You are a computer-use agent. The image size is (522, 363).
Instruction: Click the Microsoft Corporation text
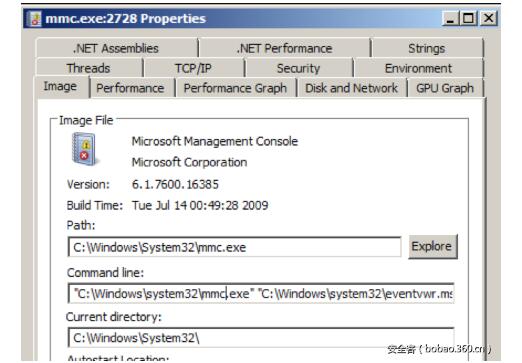coord(189,162)
